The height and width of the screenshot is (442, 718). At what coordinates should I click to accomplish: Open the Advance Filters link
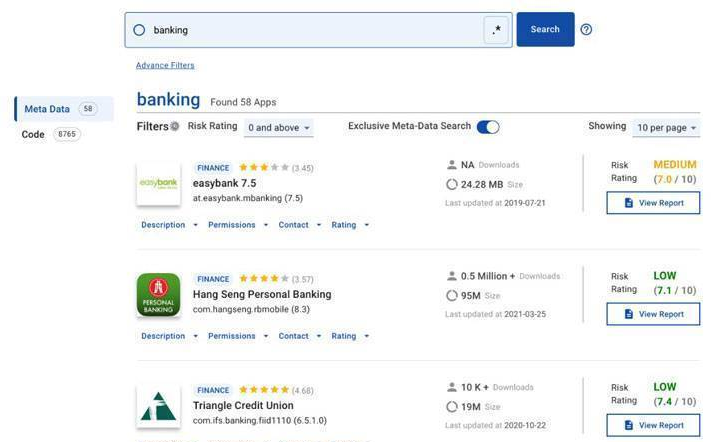tap(165, 66)
